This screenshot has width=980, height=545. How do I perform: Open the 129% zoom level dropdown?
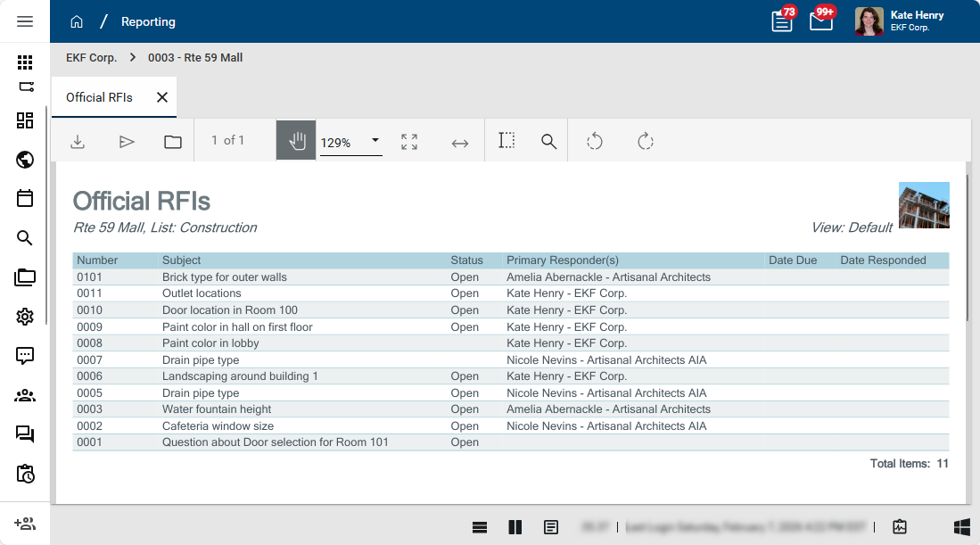coord(375,141)
